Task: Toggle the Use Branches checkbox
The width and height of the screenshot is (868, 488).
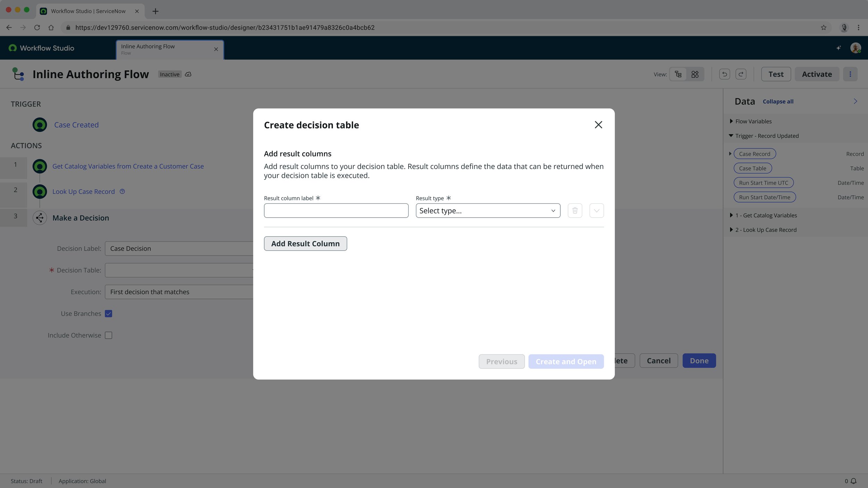Action: (109, 314)
